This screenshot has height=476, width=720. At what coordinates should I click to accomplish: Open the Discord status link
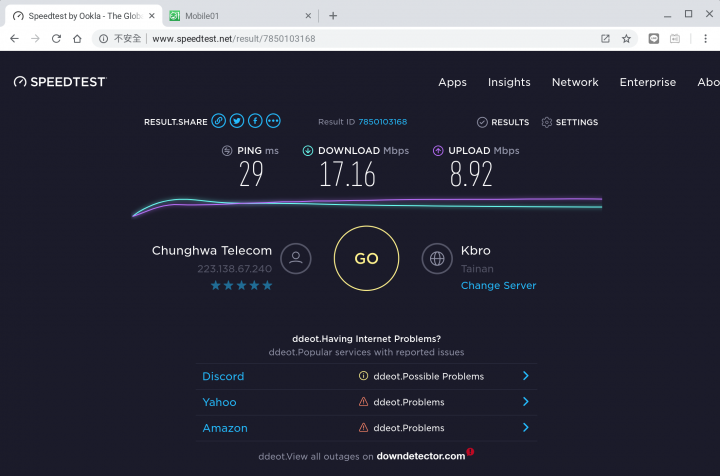[223, 376]
